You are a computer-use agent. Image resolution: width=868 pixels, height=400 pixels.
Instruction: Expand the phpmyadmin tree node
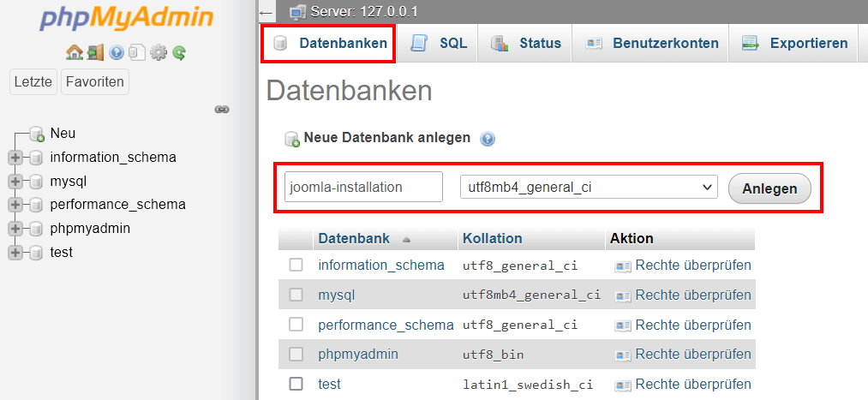coord(15,229)
